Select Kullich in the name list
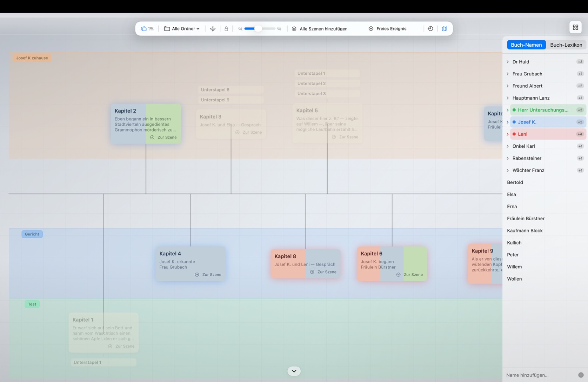 tap(514, 243)
